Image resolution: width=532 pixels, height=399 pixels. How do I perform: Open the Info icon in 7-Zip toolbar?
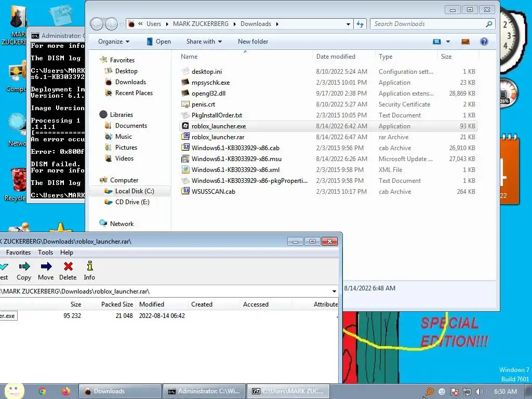(89, 265)
